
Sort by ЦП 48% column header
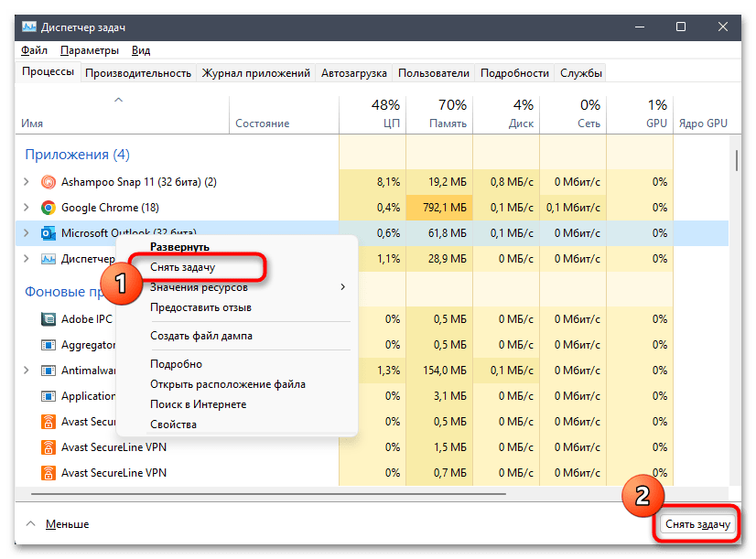pos(373,113)
